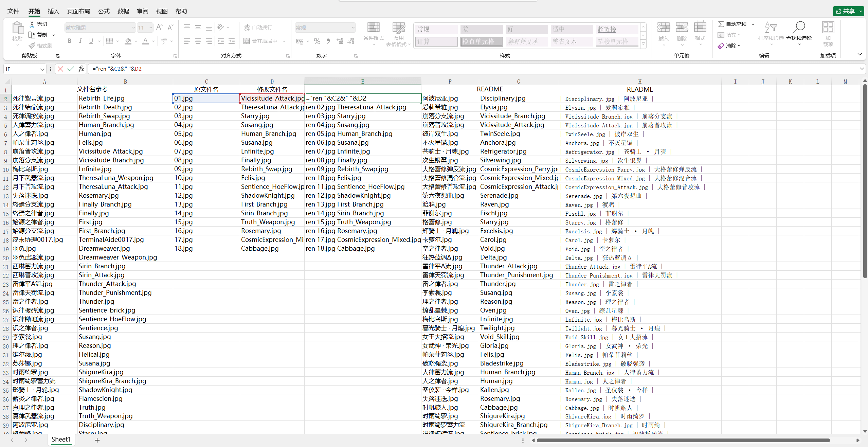
Task: Switch to the 视图 tab
Action: point(162,11)
